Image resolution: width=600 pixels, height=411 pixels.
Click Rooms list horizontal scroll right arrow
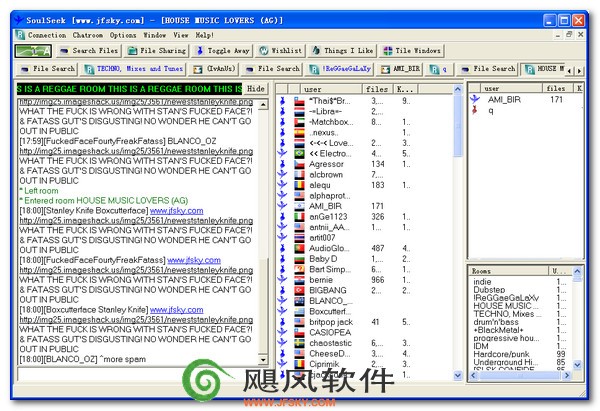[567, 375]
